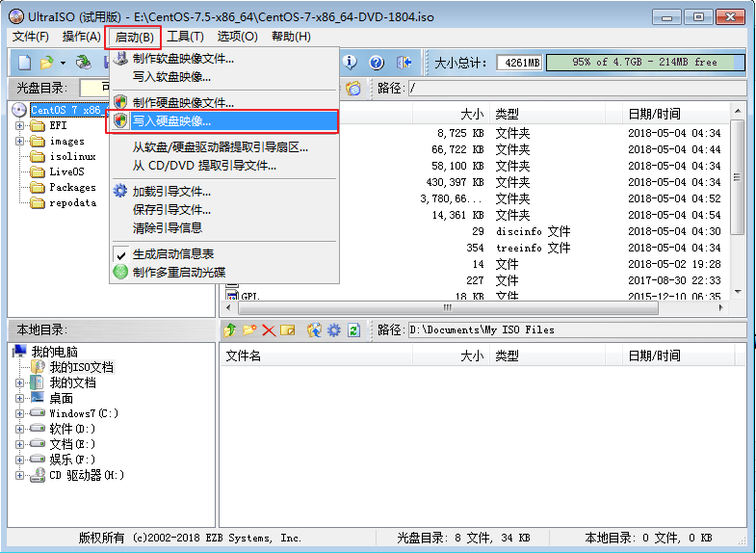The image size is (756, 553).
Task: Open the 工具(T) menu
Action: coord(185,37)
